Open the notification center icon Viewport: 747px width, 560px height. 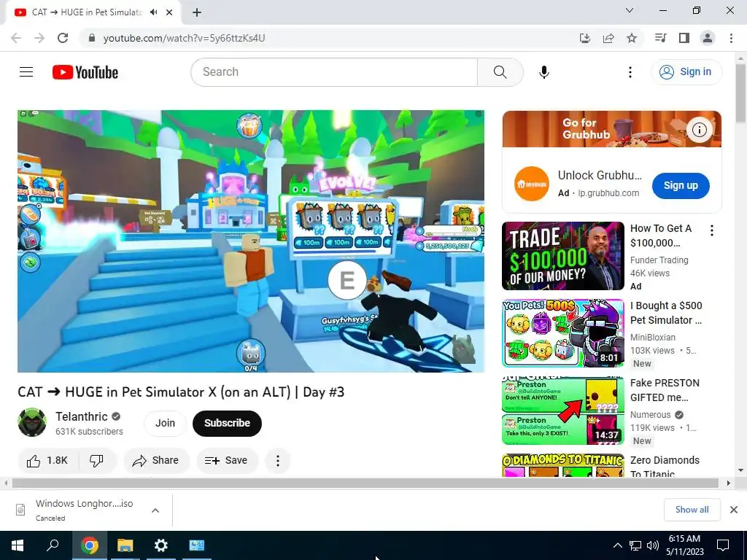723,545
